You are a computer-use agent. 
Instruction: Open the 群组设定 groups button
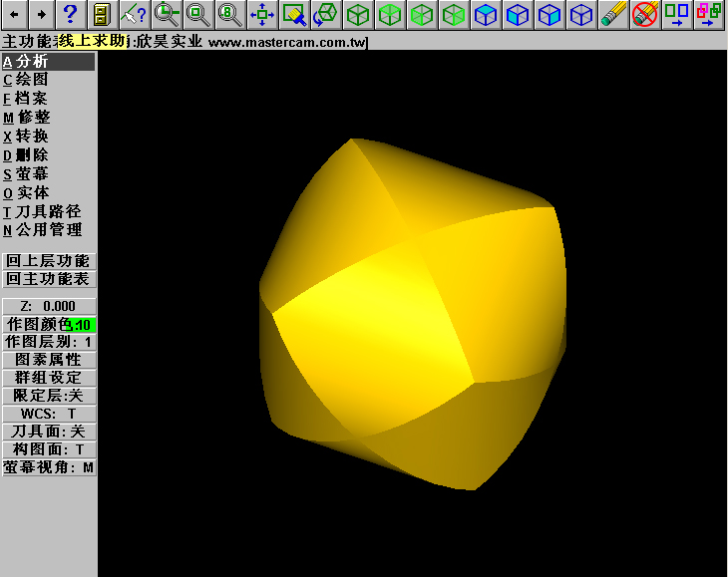(x=49, y=378)
